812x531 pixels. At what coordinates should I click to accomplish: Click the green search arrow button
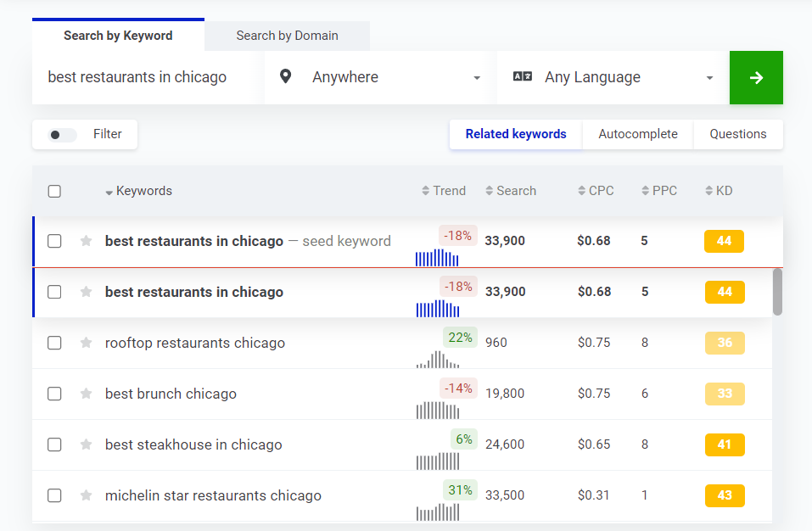(755, 77)
